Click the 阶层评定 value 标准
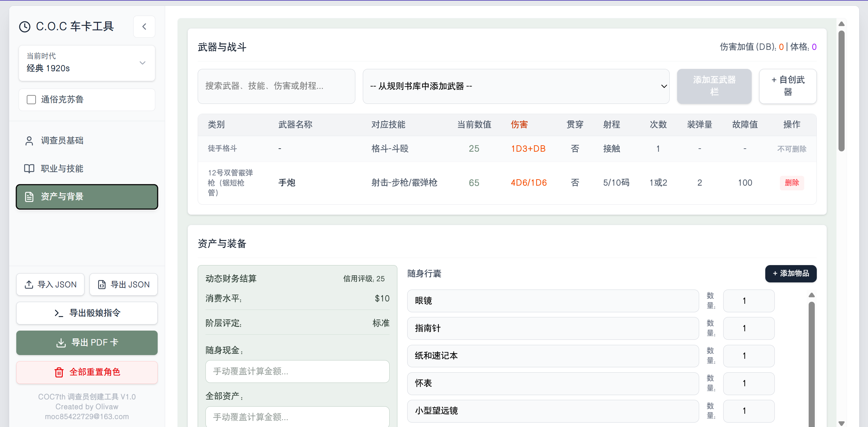Screen dimensions: 868x427 pyautogui.click(x=381, y=323)
